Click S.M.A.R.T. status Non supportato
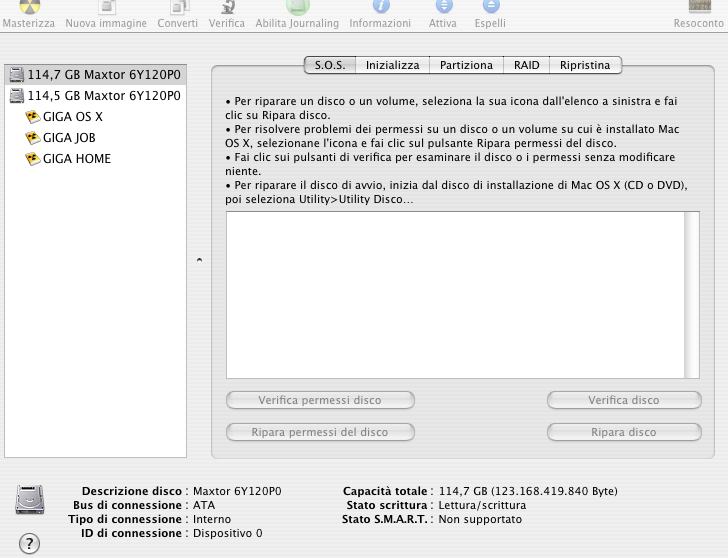The width and height of the screenshot is (728, 558). 480,519
